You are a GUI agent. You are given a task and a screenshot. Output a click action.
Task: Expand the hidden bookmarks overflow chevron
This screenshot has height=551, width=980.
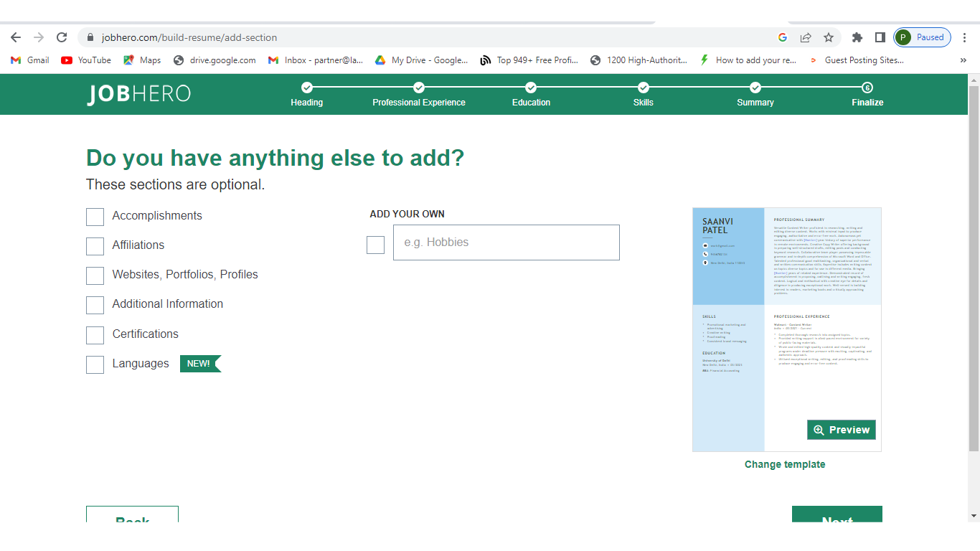[x=963, y=60]
